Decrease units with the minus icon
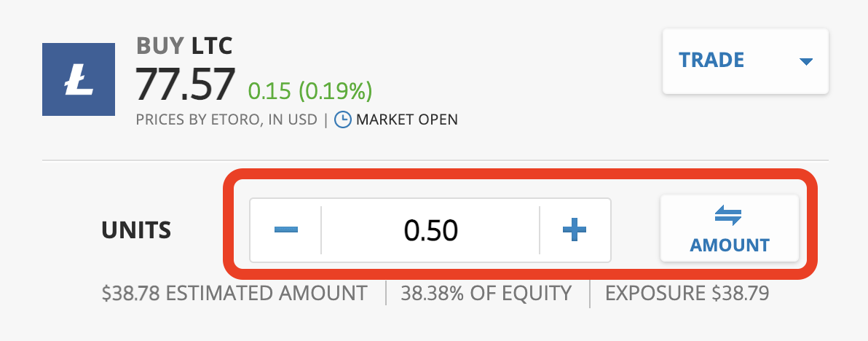 pyautogui.click(x=286, y=230)
